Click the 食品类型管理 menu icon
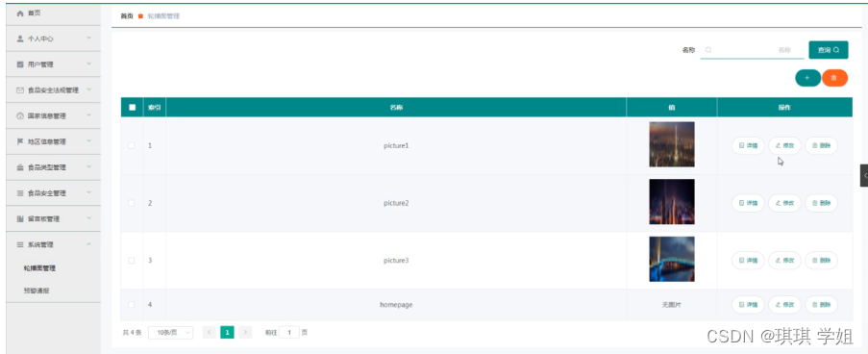 (20, 167)
